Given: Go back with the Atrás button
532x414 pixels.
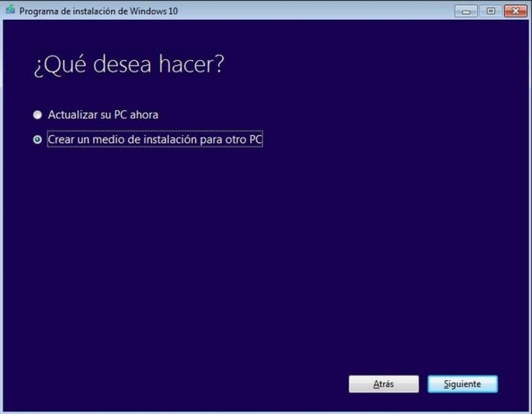Looking at the screenshot, I should pyautogui.click(x=384, y=384).
